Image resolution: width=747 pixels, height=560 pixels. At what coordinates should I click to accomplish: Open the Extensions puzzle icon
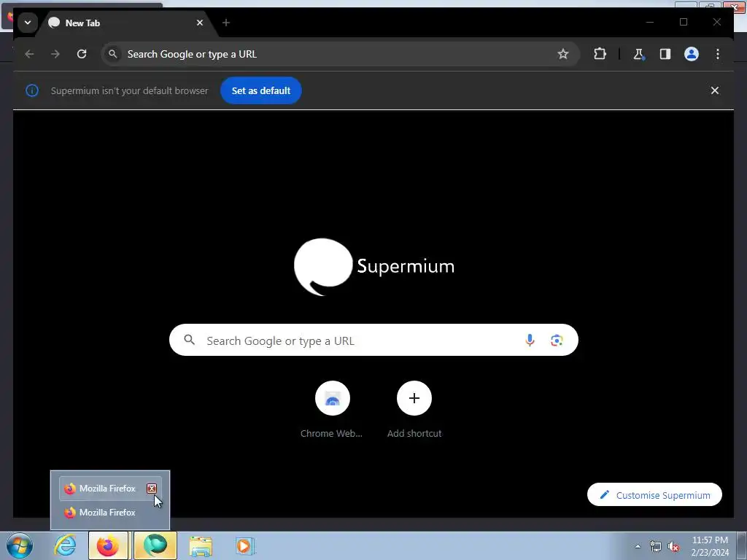[600, 54]
